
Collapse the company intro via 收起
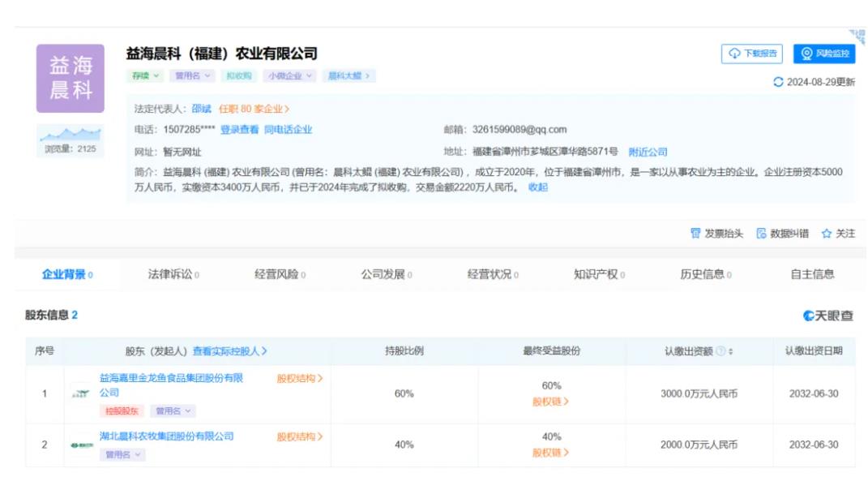(x=537, y=187)
